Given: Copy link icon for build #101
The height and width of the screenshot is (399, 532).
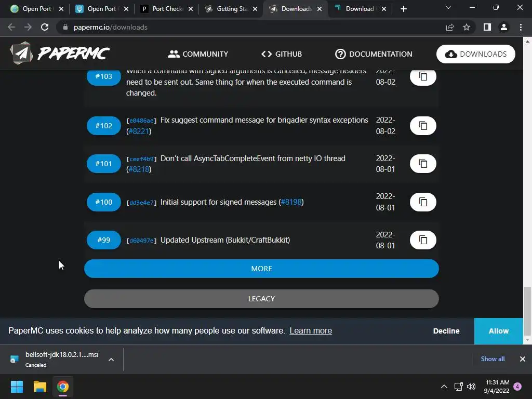Looking at the screenshot, I should tap(423, 164).
